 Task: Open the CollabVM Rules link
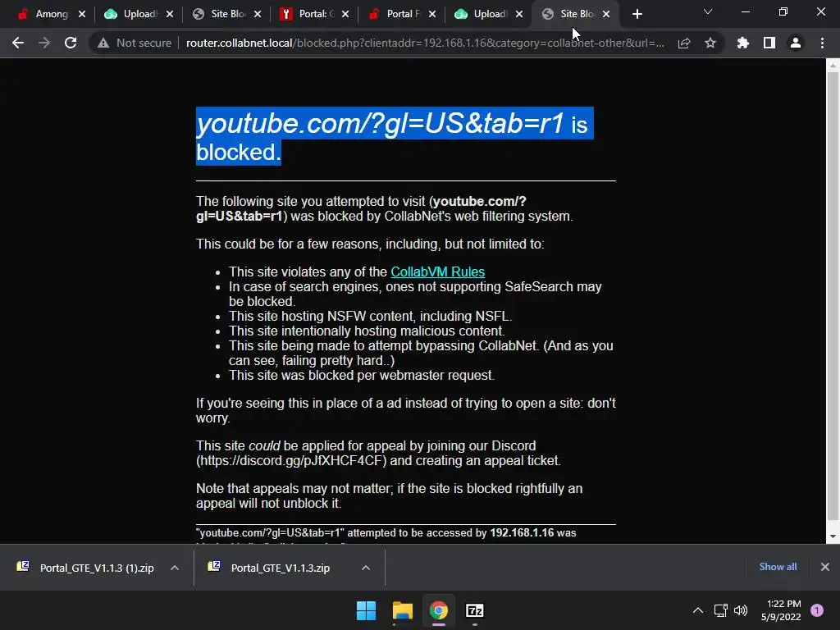click(x=438, y=272)
